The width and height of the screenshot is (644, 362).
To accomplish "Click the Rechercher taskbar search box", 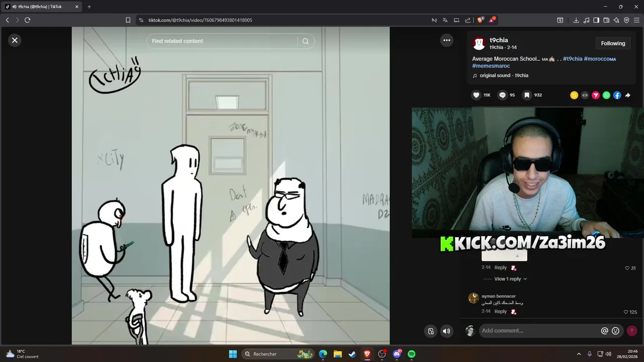I will click(278, 354).
